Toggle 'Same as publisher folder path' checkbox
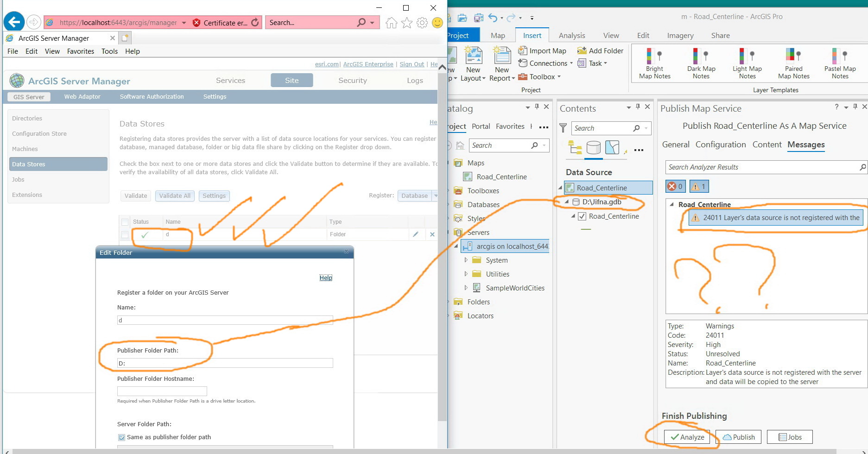 [121, 437]
